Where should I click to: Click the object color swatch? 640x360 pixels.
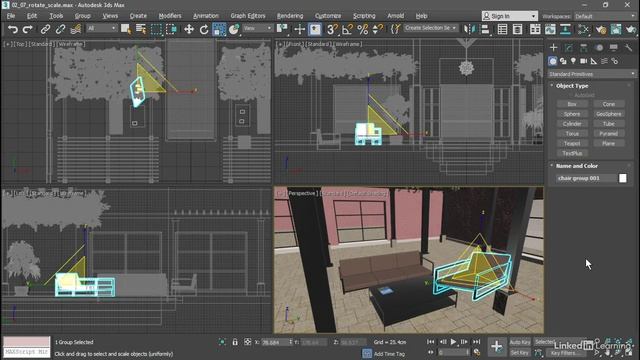622,178
